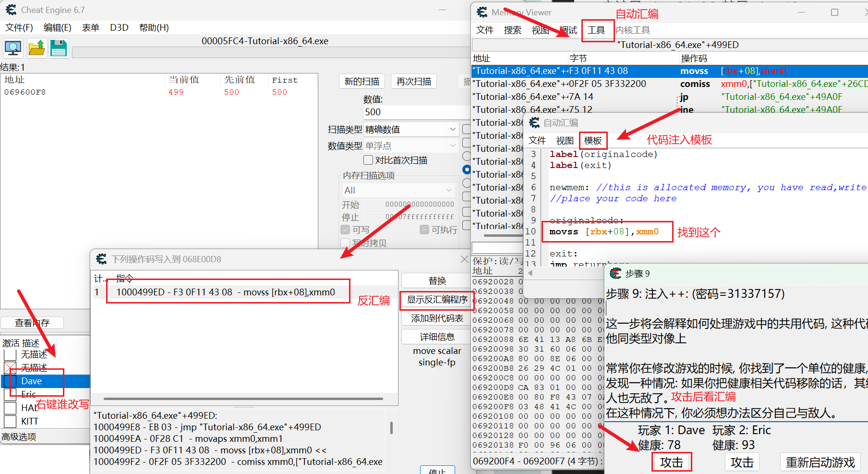This screenshot has height=474, width=868.
Task: Open the 模板 menu in 自动汇编
Action: click(593, 140)
